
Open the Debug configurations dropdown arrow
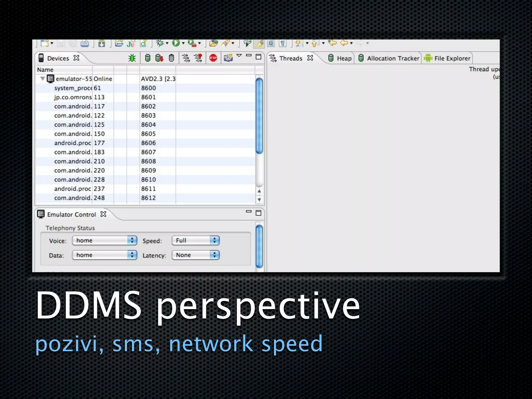click(x=167, y=43)
